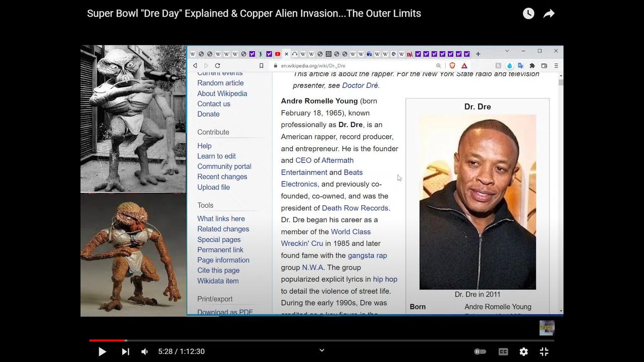Click the channel watermark thumbnail
This screenshot has height=362, width=644.
[x=546, y=328]
